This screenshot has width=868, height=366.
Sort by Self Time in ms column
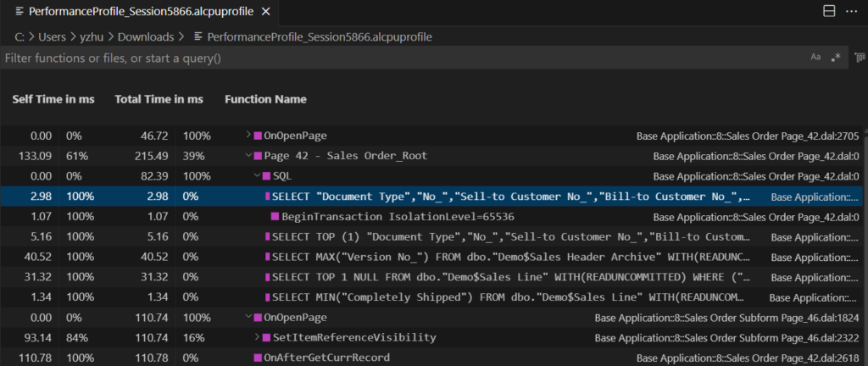click(53, 99)
